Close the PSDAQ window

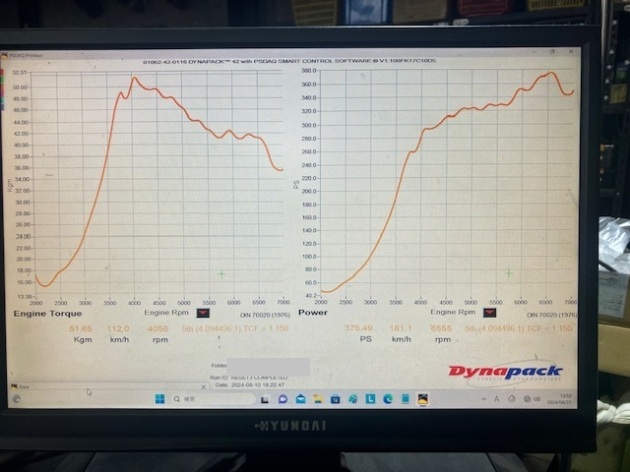pyautogui.click(x=571, y=52)
